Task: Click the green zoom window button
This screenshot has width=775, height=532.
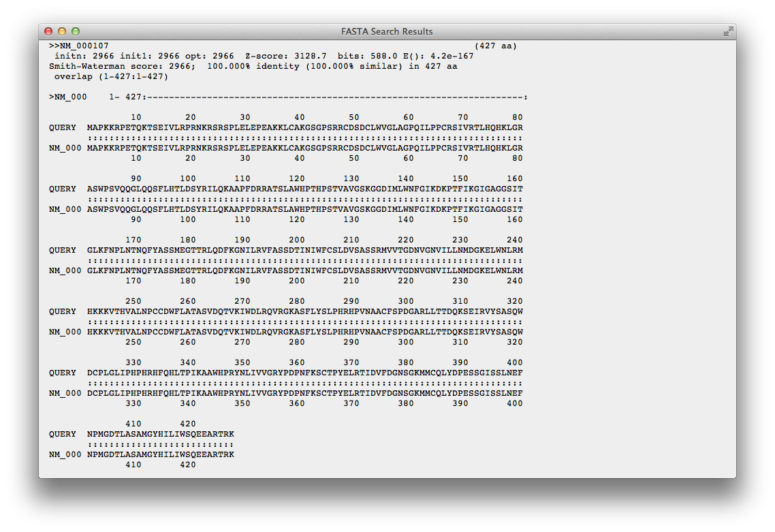Action: tap(76, 31)
